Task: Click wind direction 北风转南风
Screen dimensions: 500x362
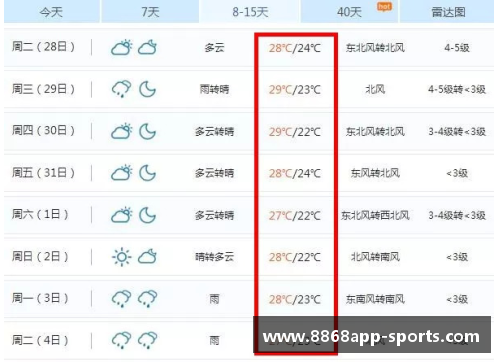Action: pos(375,257)
